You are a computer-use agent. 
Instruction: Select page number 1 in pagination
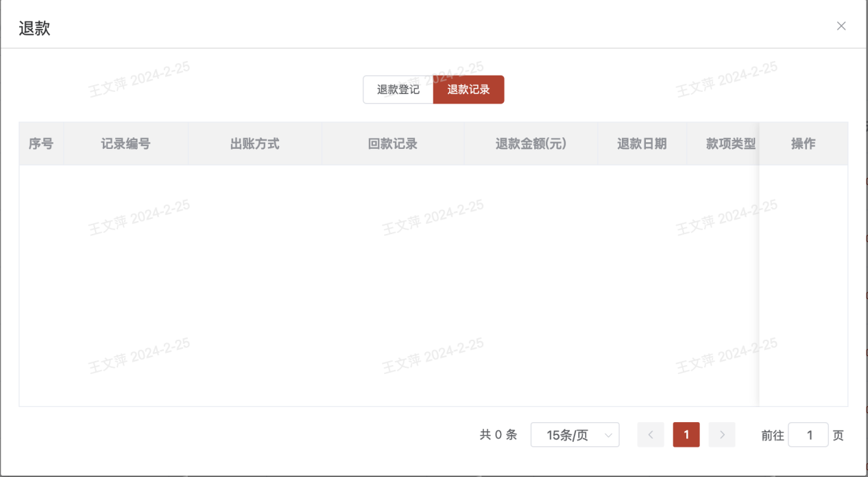pyautogui.click(x=686, y=435)
